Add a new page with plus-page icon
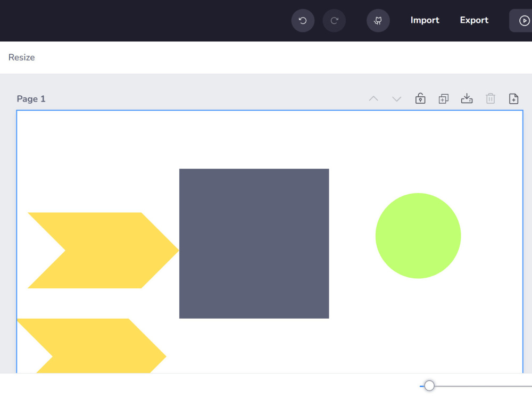The width and height of the screenshot is (532, 399). (514, 99)
